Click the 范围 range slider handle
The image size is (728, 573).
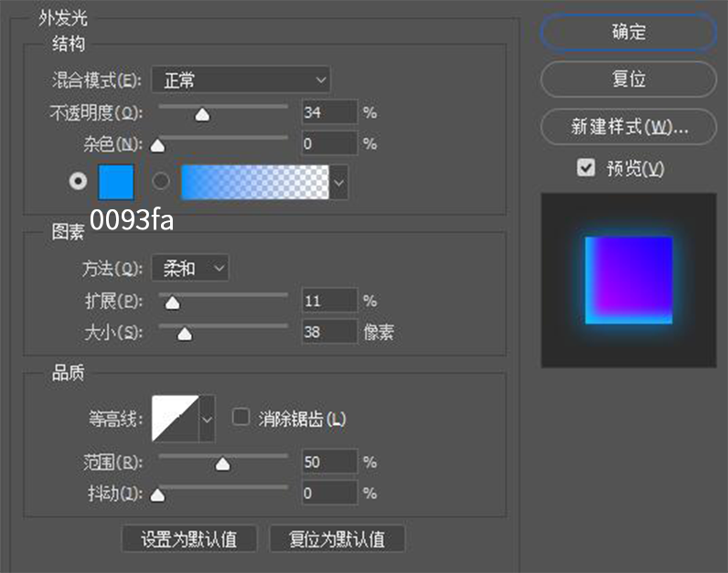tap(222, 464)
